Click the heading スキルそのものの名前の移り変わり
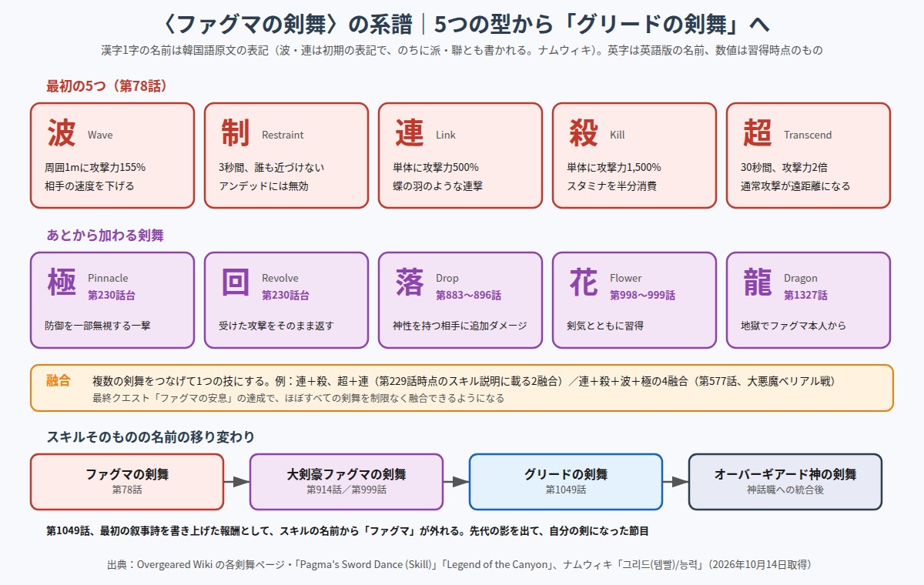This screenshot has height=585, width=924. (150, 437)
